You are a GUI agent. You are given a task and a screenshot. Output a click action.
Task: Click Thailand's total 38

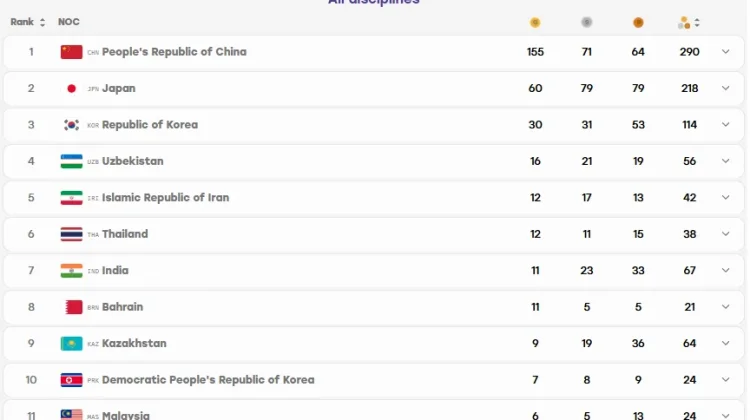[x=689, y=234]
